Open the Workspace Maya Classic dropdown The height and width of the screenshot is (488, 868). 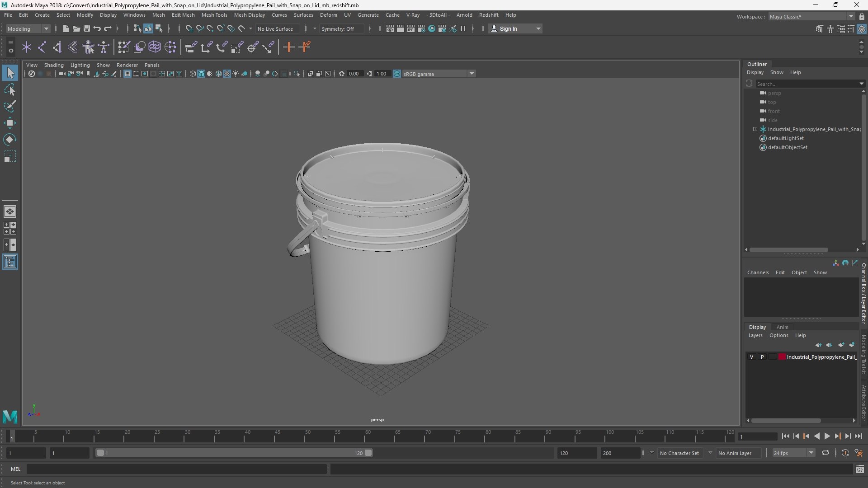(x=811, y=16)
